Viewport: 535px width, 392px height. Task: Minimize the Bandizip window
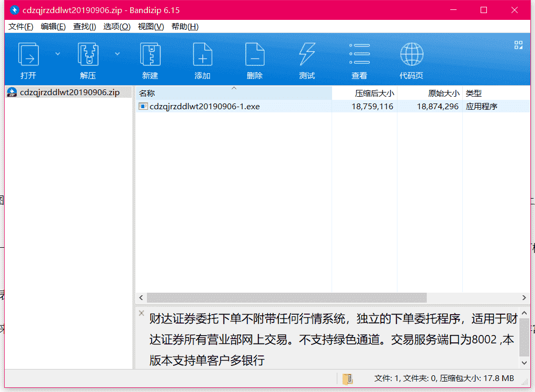(453, 10)
